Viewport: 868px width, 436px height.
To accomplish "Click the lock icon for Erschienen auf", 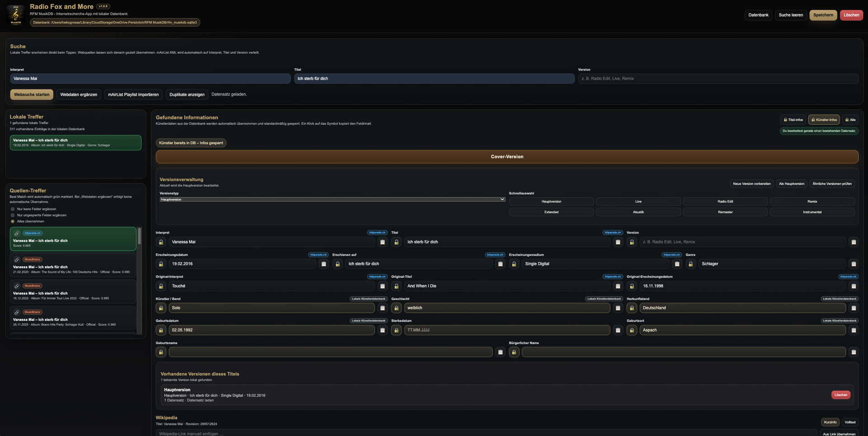I will 338,264.
